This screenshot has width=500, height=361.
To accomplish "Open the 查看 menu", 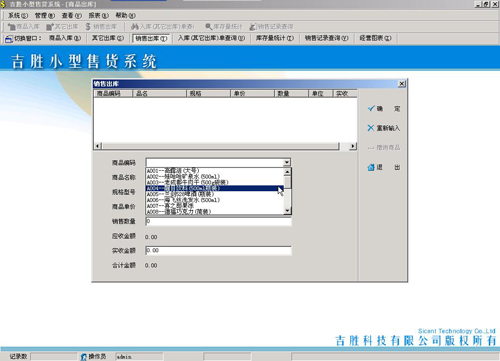I will [71, 15].
